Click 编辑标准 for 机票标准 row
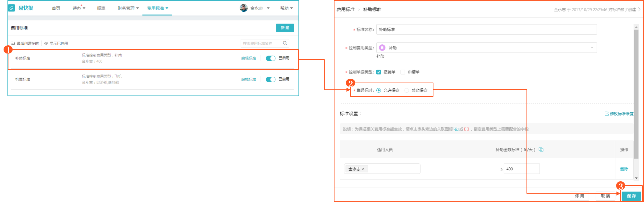Viewport: 644px width, 202px height. coord(249,79)
